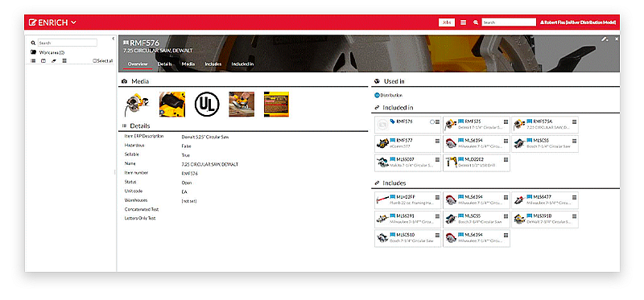
Task: Switch to the Details tab
Action: [x=164, y=64]
